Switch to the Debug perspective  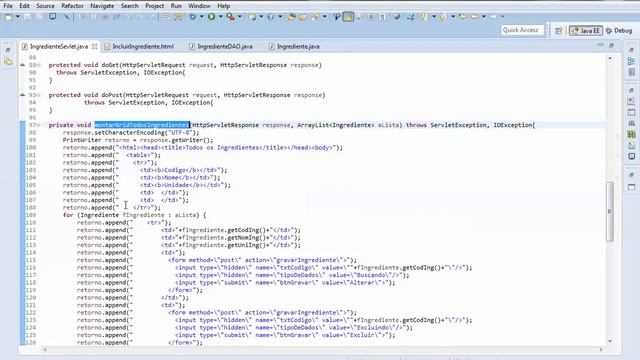[619, 31]
